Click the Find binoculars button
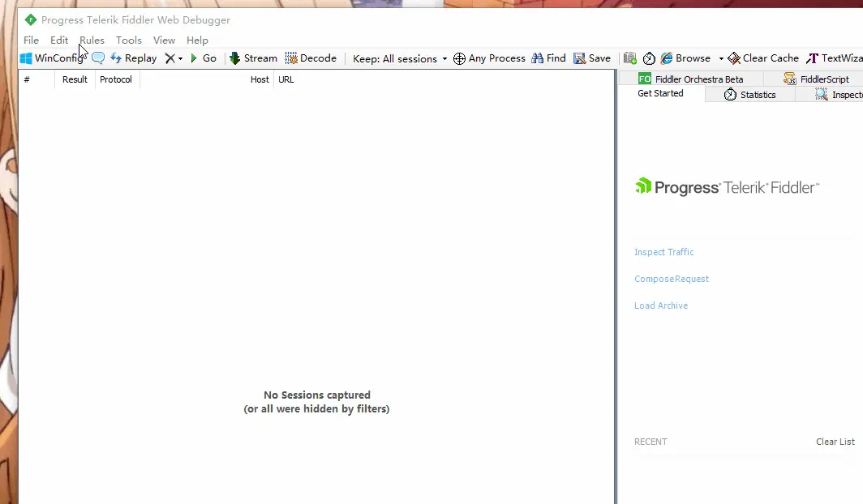Image resolution: width=863 pixels, height=504 pixels. click(549, 58)
